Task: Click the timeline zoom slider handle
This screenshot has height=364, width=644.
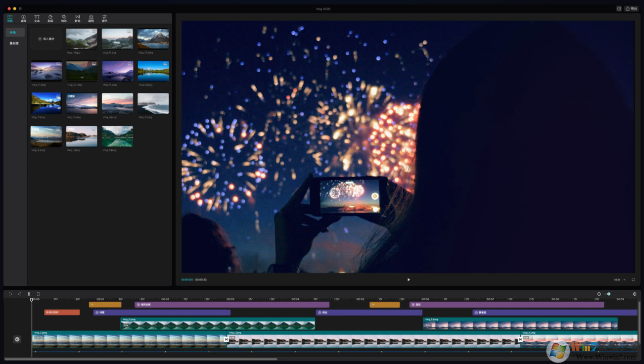Action: pyautogui.click(x=609, y=294)
